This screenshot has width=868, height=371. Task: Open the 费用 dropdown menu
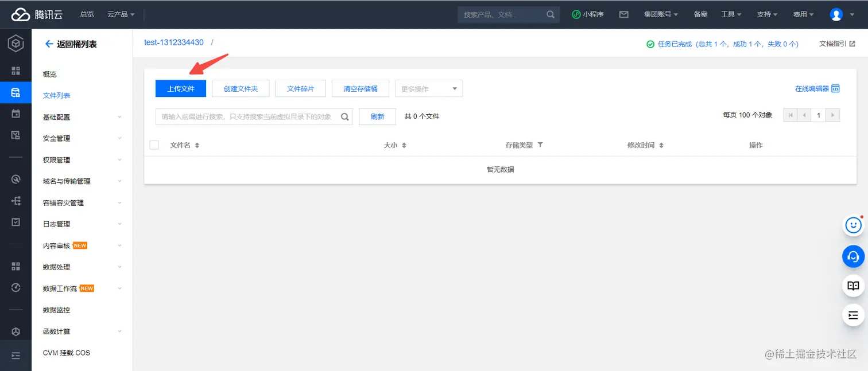[x=803, y=14]
